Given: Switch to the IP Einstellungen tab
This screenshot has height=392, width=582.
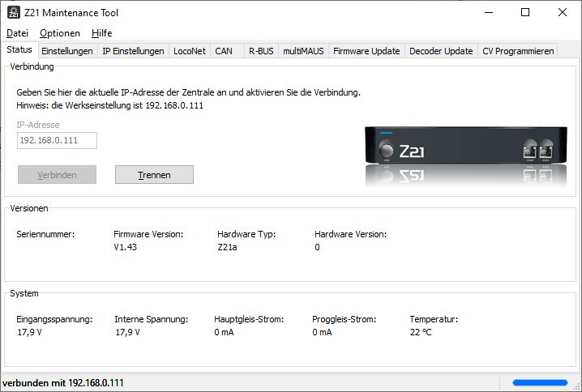Looking at the screenshot, I should click(133, 51).
